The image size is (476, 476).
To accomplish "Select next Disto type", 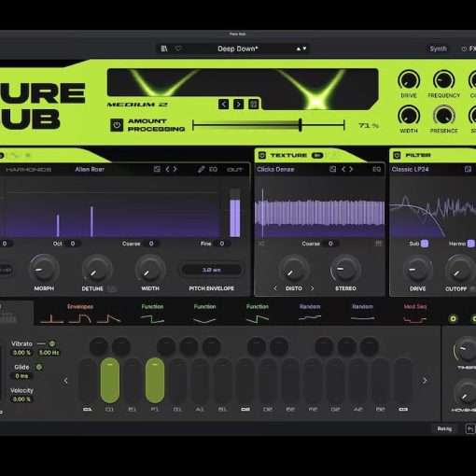I will (313, 288).
